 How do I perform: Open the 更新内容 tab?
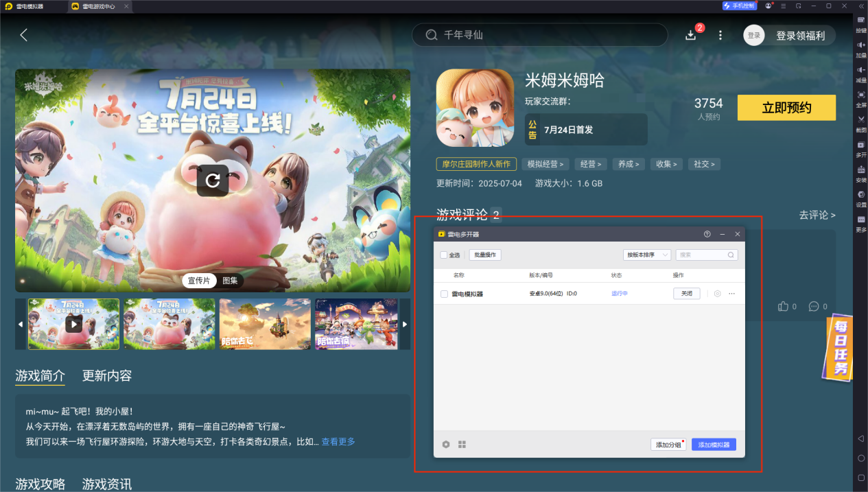(107, 376)
